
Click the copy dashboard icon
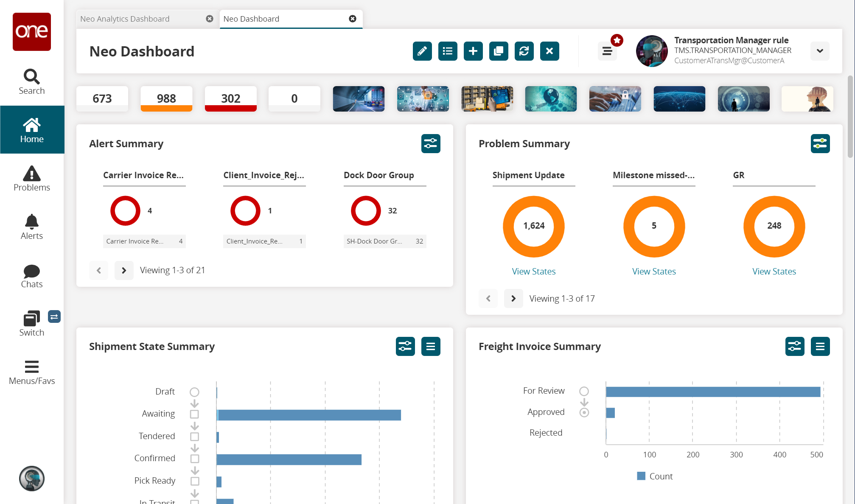(499, 51)
